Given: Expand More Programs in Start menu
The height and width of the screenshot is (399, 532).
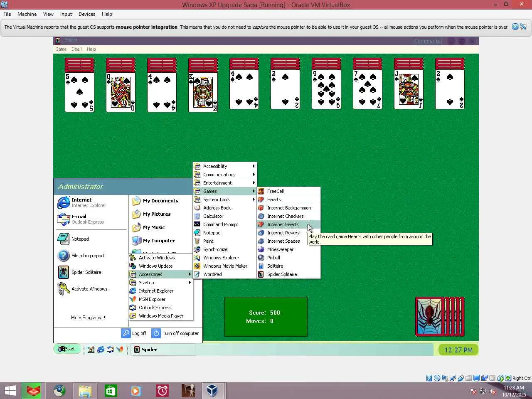Looking at the screenshot, I should [x=88, y=318].
